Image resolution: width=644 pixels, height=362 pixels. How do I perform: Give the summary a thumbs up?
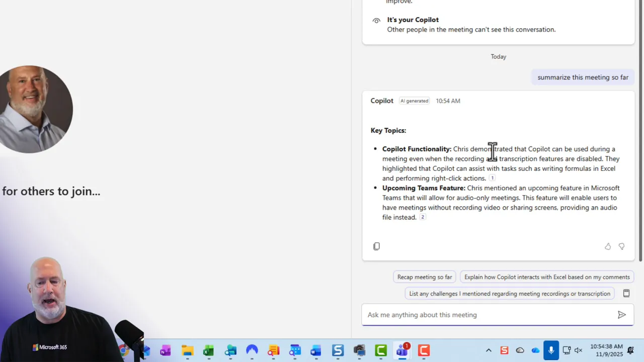point(608,246)
